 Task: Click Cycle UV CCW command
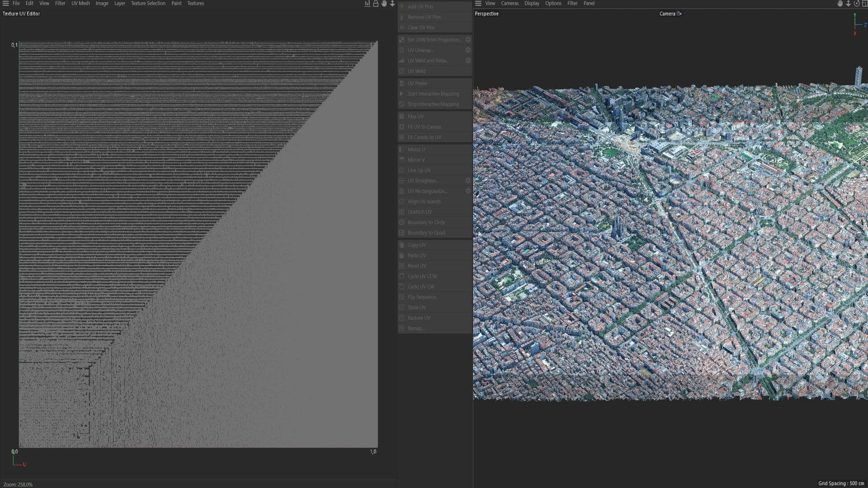pyautogui.click(x=435, y=276)
